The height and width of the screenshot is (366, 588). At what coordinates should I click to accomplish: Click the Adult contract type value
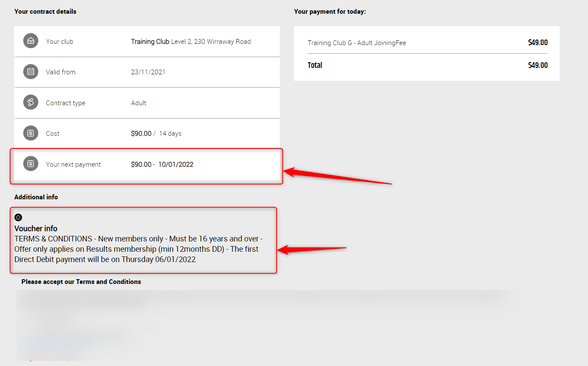(138, 103)
